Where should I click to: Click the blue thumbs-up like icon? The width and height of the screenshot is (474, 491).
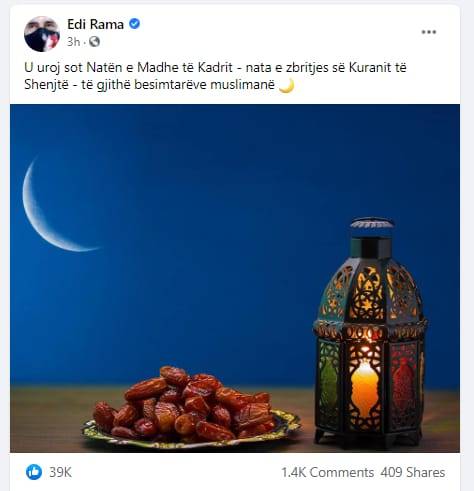[34, 472]
